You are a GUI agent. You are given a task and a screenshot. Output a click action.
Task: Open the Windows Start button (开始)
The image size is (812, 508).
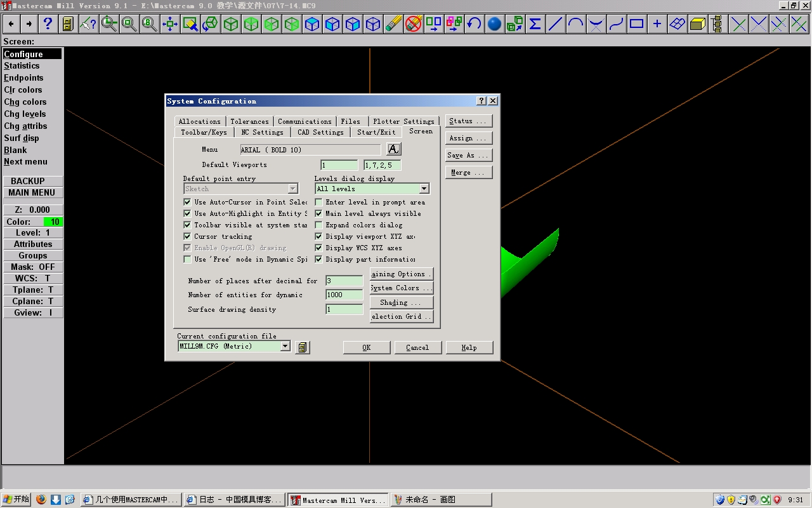tap(16, 500)
